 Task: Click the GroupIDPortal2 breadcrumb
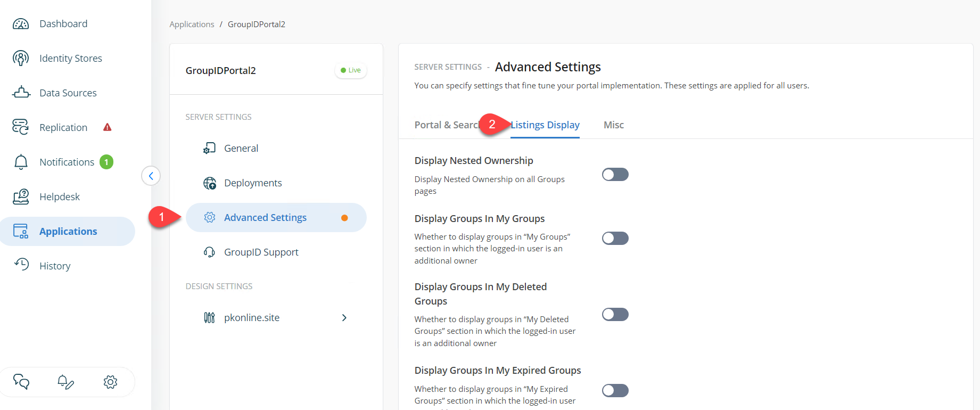pyautogui.click(x=257, y=24)
